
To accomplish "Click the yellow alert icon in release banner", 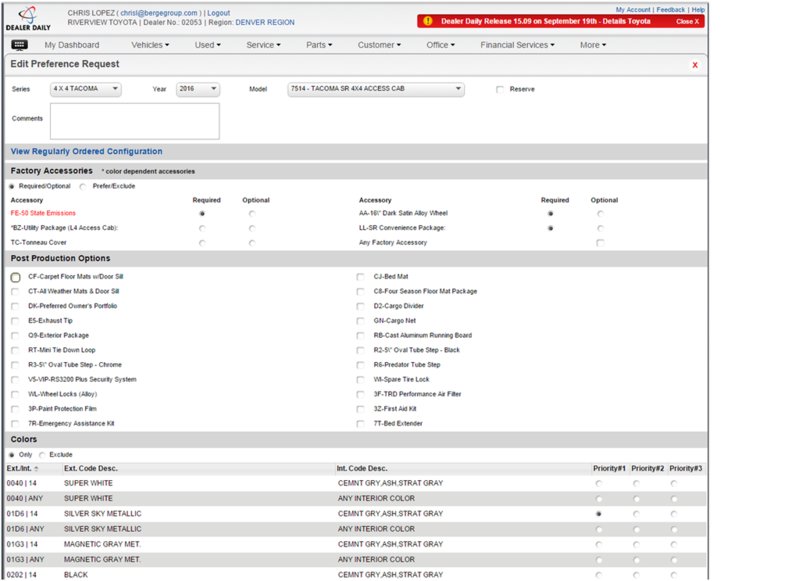I will point(428,21).
